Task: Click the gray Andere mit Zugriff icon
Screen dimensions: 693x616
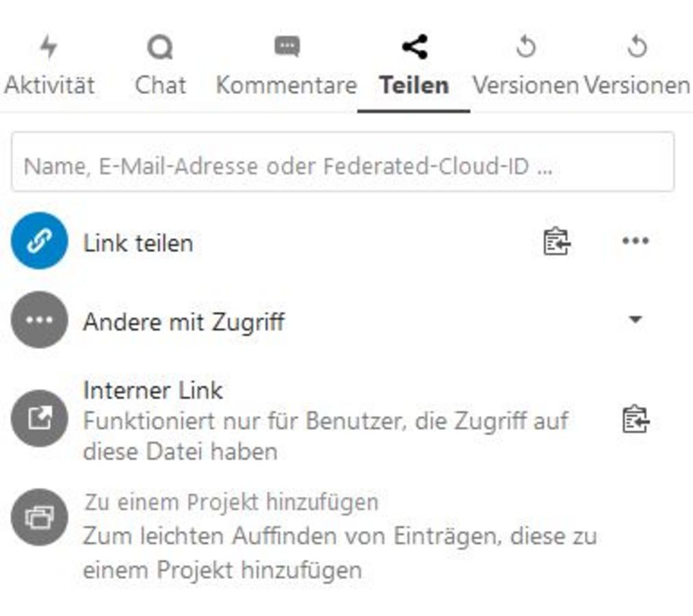Action: (x=39, y=320)
